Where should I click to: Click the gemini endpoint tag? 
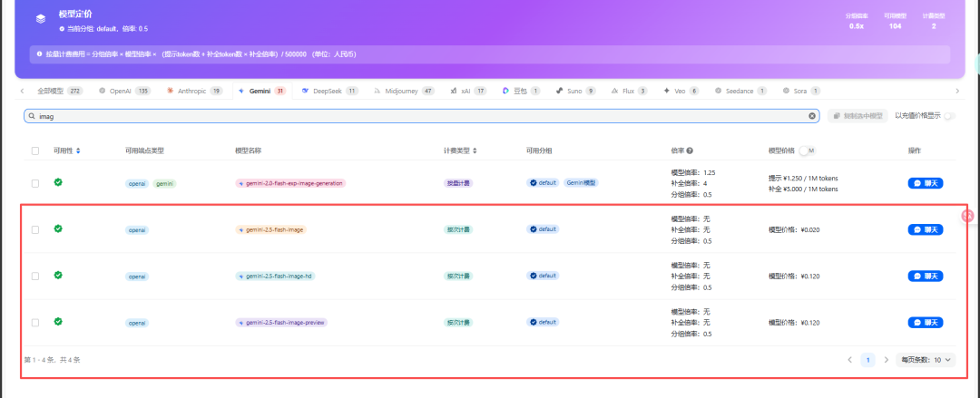pos(164,183)
